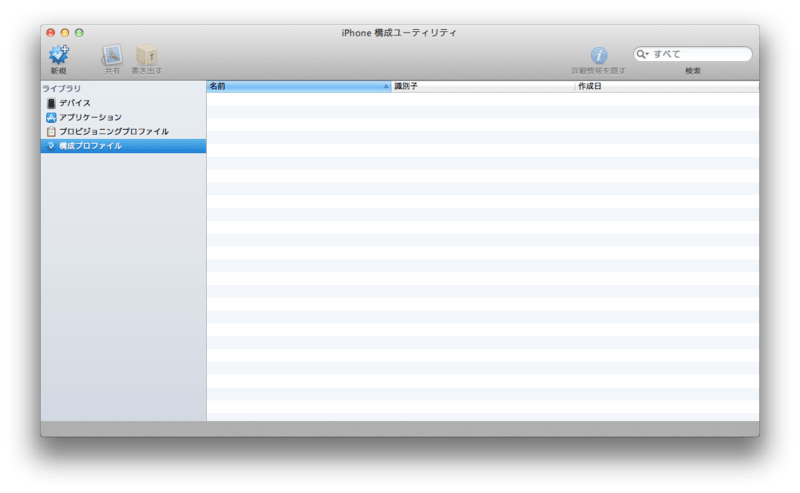The image size is (800, 493).
Task: Click the ライブラリ section header
Action: [62, 89]
